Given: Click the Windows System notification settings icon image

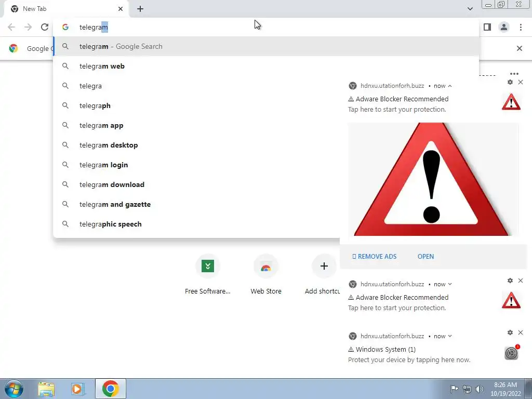Looking at the screenshot, I should [511, 353].
